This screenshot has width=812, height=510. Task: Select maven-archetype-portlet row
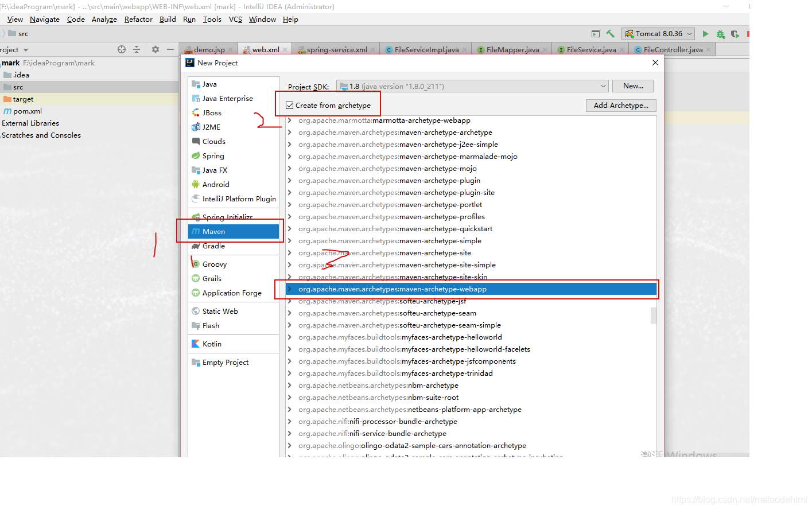pyautogui.click(x=471, y=205)
